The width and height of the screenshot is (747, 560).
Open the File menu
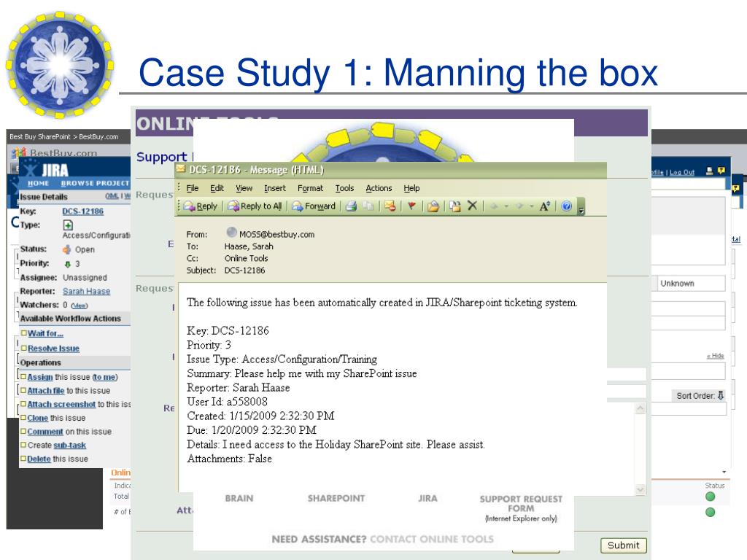pos(193,188)
